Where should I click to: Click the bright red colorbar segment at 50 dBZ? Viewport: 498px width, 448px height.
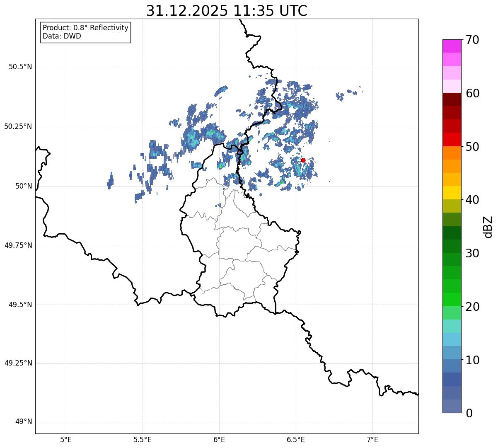452,140
